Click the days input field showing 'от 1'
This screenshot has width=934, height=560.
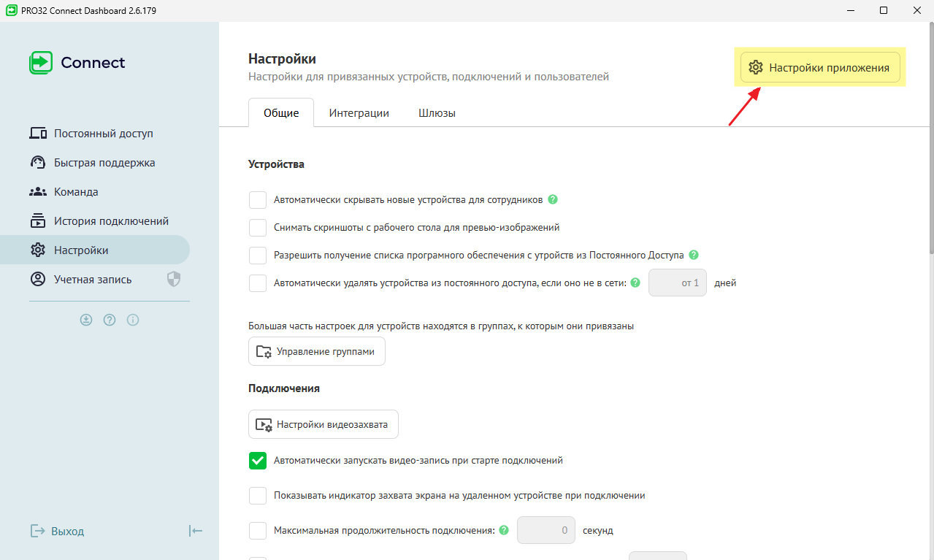click(678, 283)
